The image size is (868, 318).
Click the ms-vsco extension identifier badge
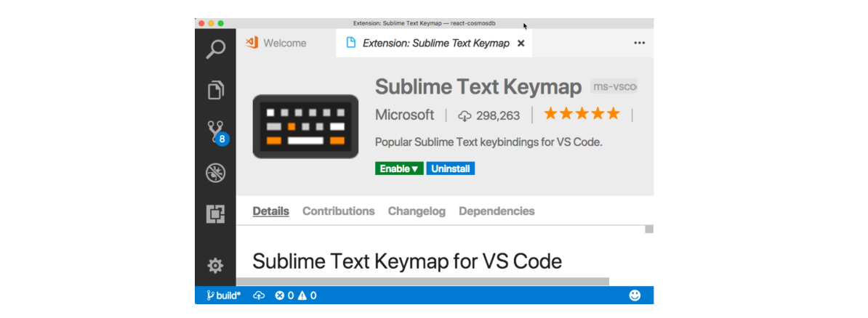[614, 86]
